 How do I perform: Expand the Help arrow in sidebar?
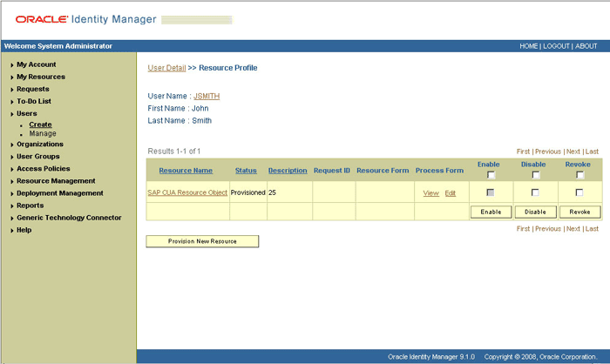(x=12, y=230)
